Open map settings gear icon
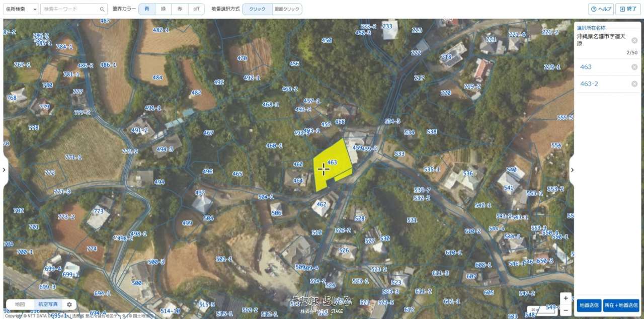The image size is (644, 319). [69, 304]
